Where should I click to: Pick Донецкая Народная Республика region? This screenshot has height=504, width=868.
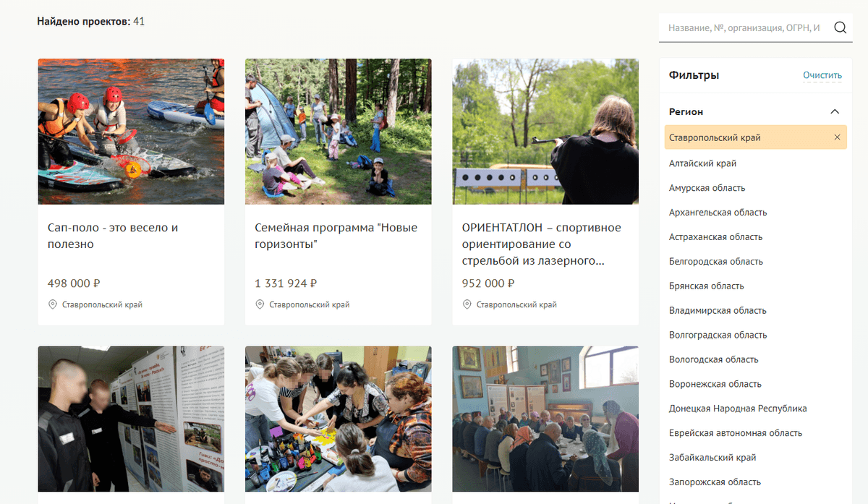point(738,409)
